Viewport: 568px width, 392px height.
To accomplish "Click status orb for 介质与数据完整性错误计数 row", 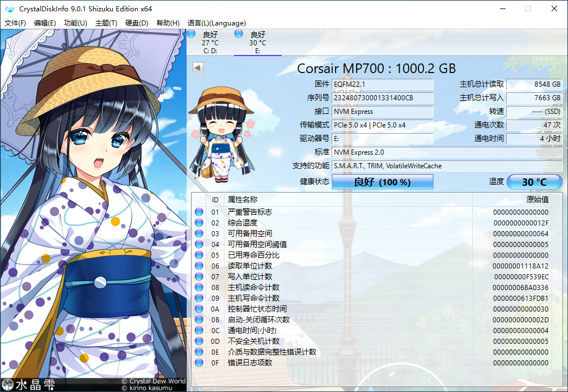I will pyautogui.click(x=199, y=352).
